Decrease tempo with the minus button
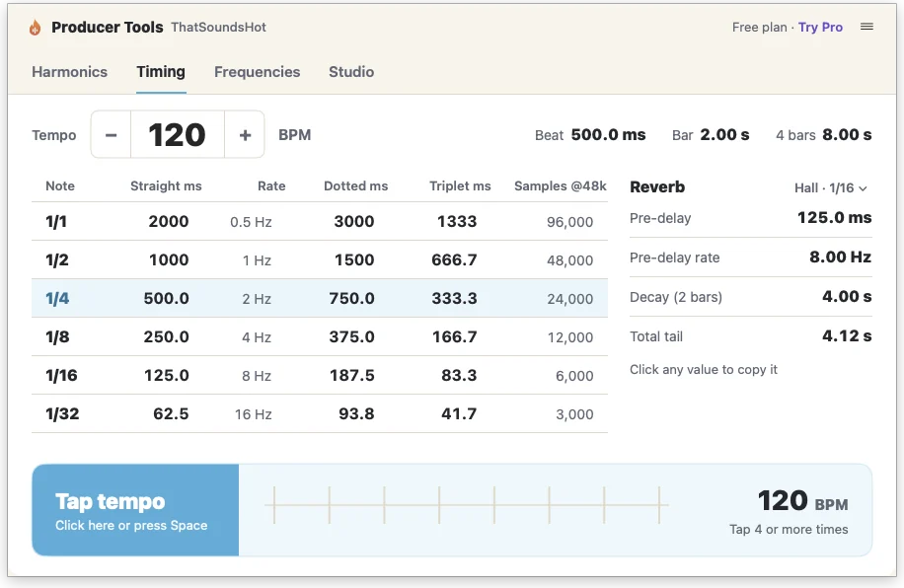Screen dimensions: 904x588 [x=112, y=135]
